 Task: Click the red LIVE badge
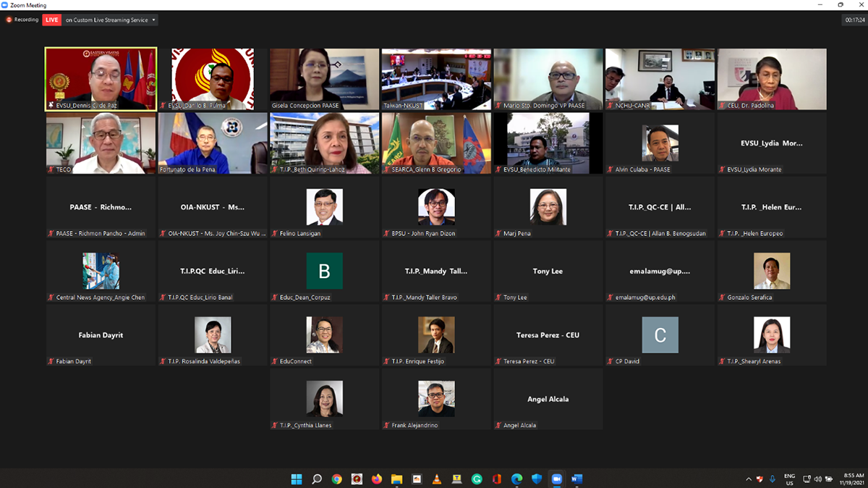pyautogui.click(x=52, y=20)
